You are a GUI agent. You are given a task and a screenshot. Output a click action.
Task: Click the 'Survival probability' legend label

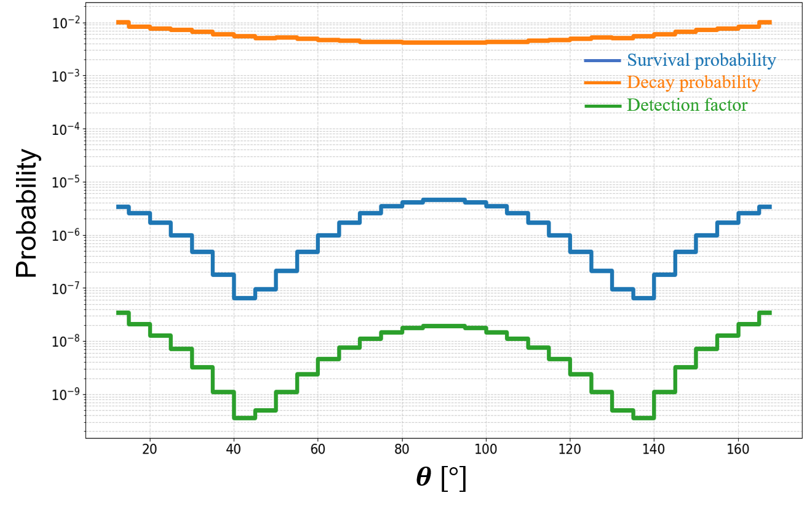tap(701, 60)
